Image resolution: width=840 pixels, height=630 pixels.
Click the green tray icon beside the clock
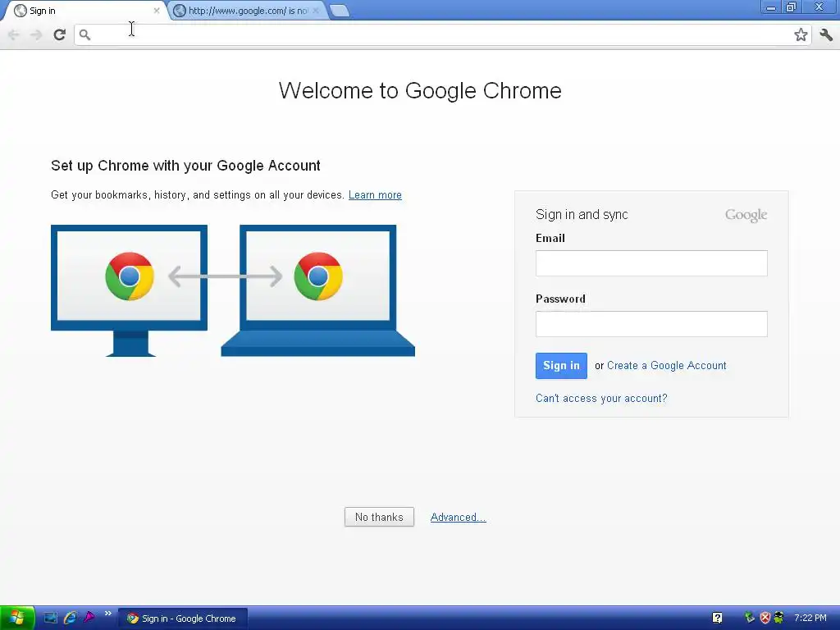pyautogui.click(x=778, y=618)
